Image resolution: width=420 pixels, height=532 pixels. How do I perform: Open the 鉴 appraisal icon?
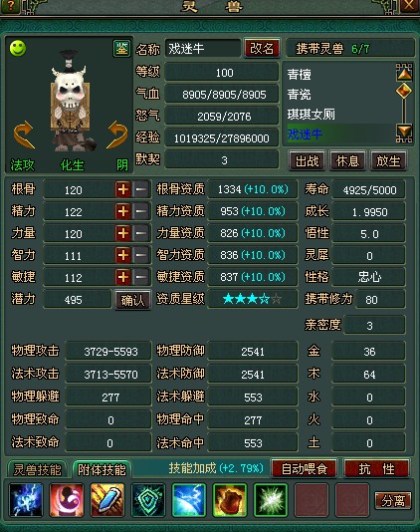pos(121,49)
